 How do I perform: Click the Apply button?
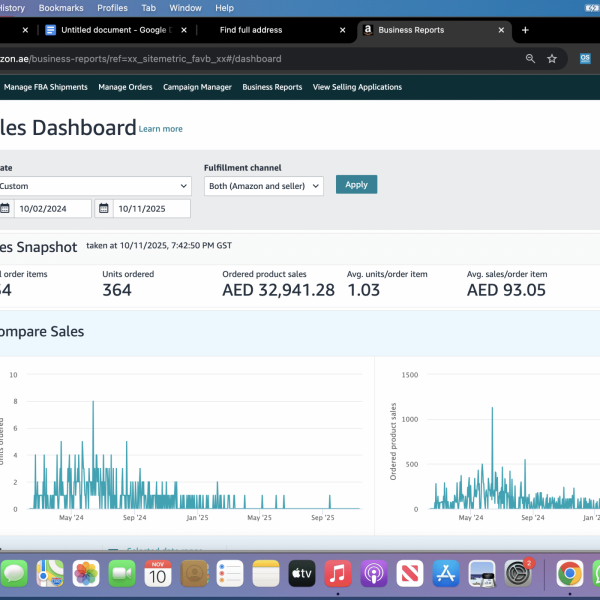(x=356, y=184)
